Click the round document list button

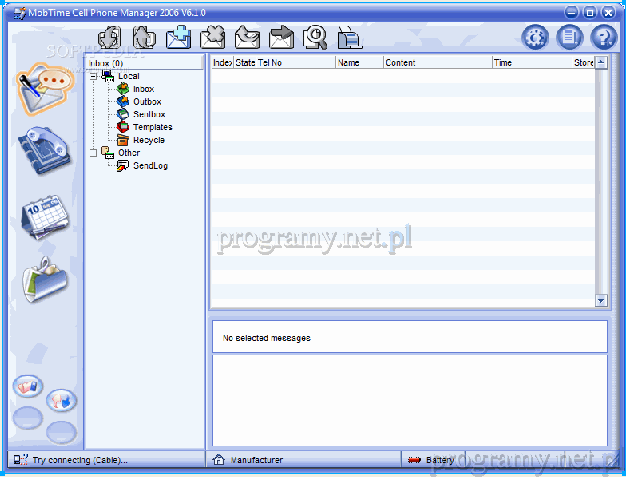click(x=569, y=38)
